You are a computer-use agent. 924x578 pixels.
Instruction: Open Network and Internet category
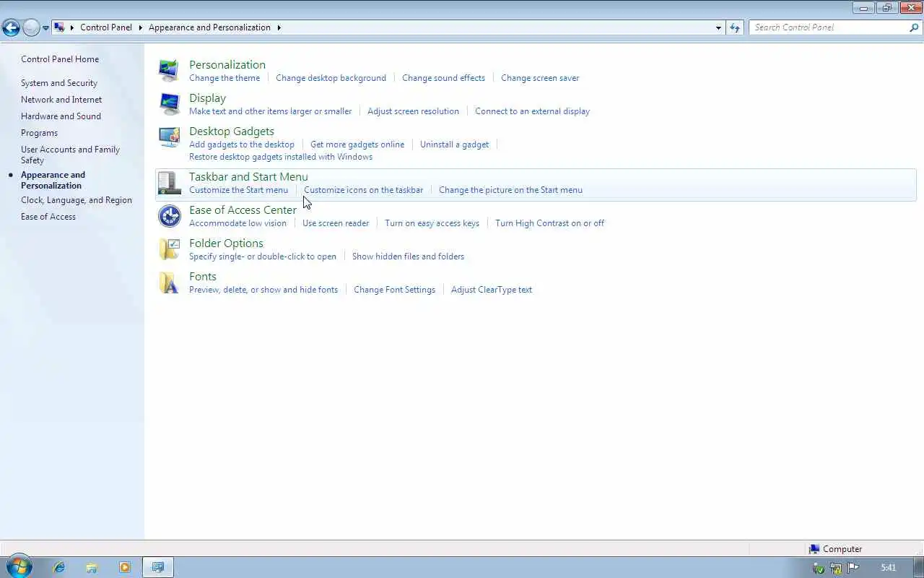click(x=61, y=100)
